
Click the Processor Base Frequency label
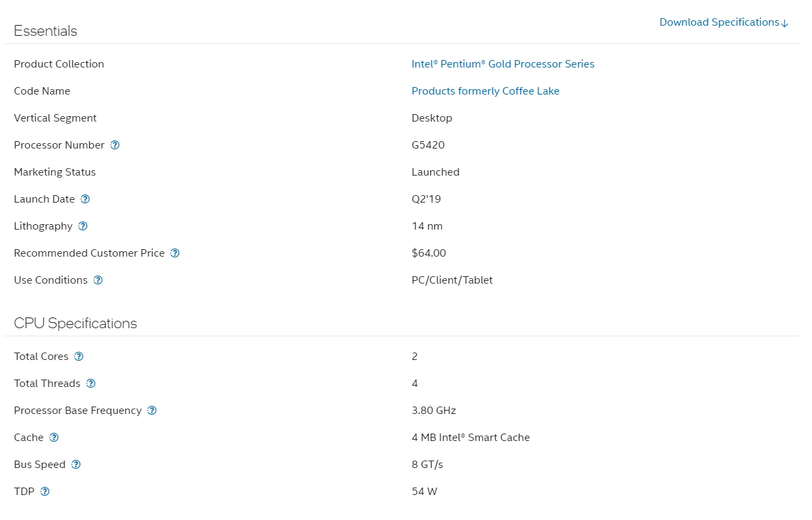point(78,411)
